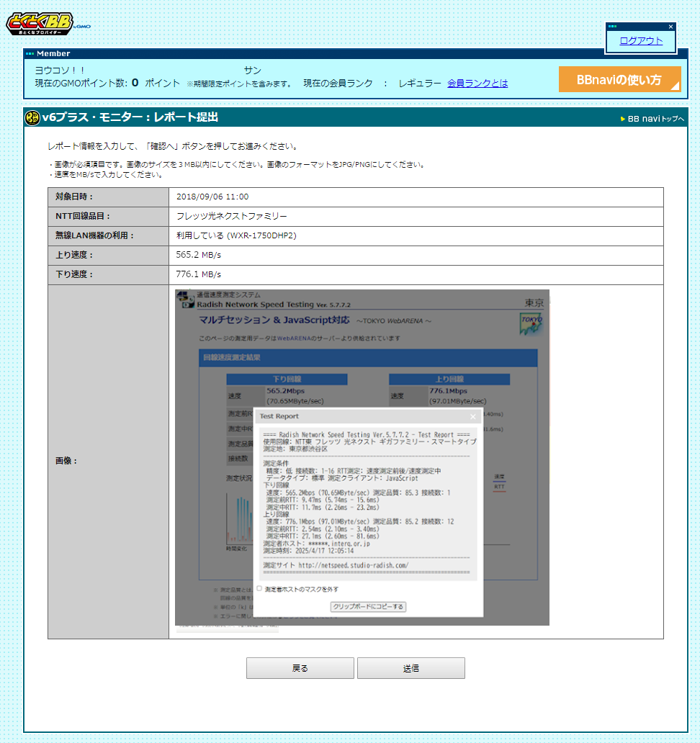Click the dotted icon beside Member heading
The height and width of the screenshot is (743, 700).
(30, 53)
